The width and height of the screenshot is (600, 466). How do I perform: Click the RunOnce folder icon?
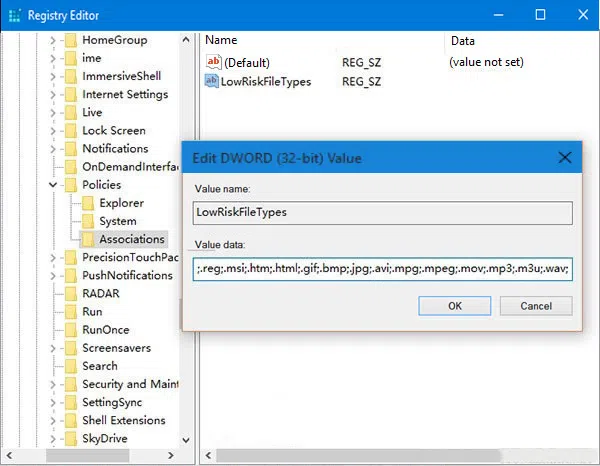pos(71,330)
